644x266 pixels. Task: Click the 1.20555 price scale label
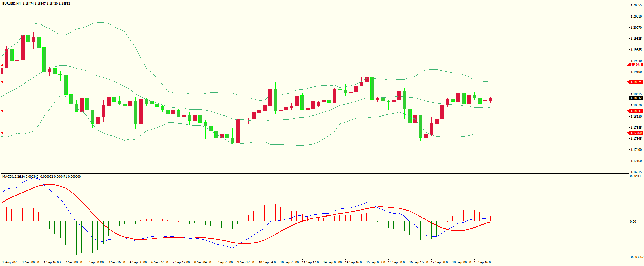pyautogui.click(x=636, y=5)
